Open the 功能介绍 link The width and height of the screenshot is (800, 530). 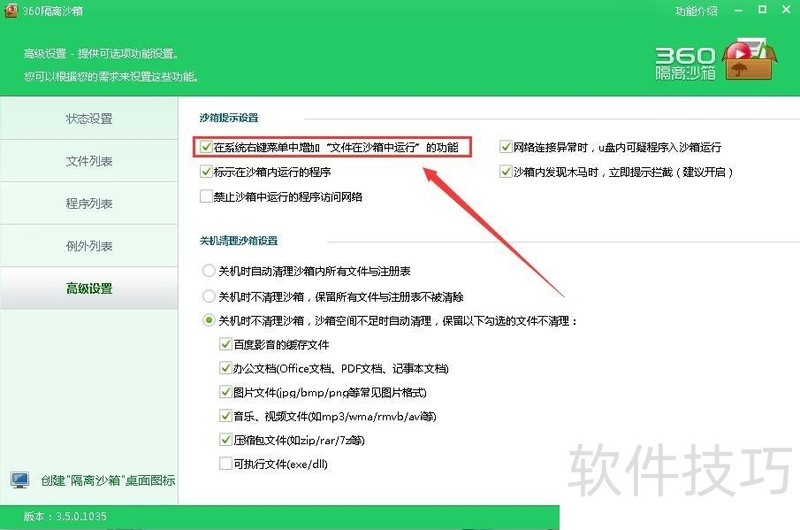click(x=697, y=11)
